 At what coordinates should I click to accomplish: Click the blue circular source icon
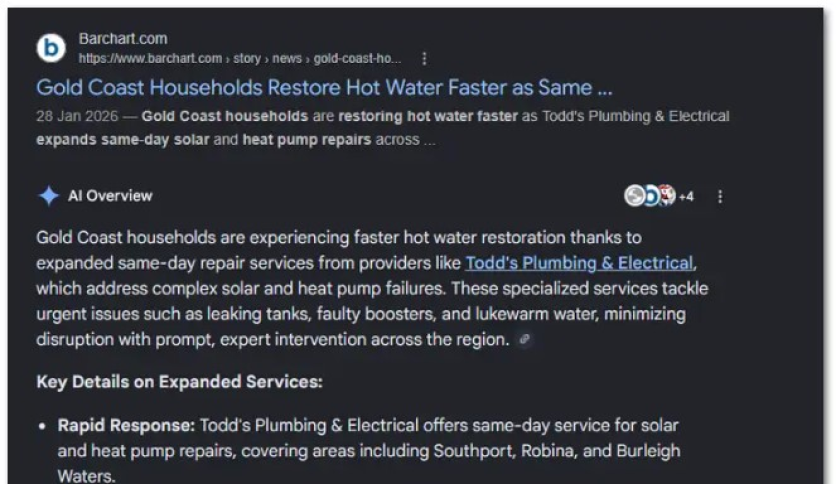[650, 196]
